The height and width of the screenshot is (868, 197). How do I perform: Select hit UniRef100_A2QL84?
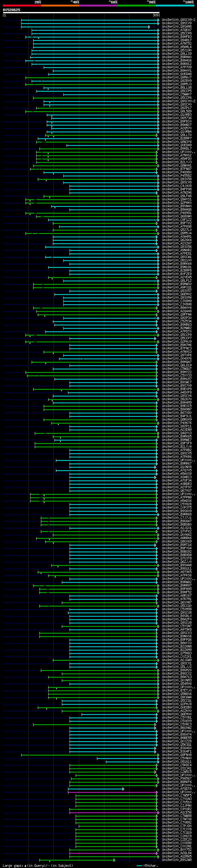click(177, 853)
